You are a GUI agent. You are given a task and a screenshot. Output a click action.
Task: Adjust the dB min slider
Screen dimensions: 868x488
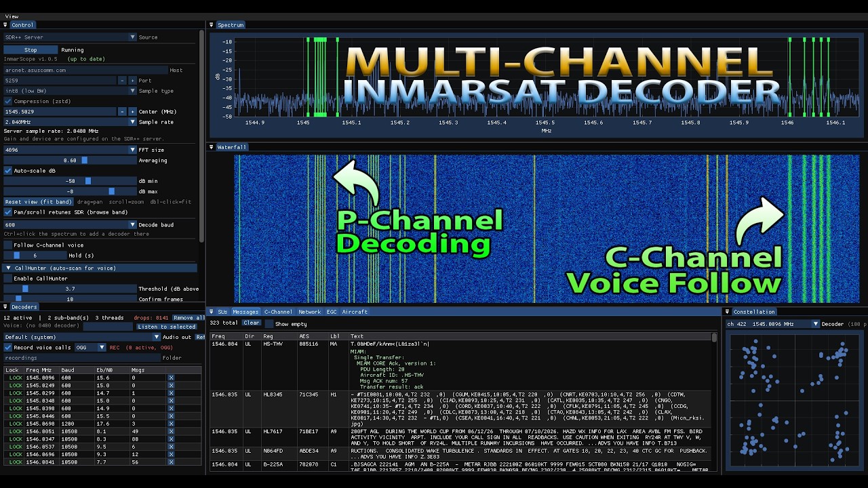coord(70,181)
